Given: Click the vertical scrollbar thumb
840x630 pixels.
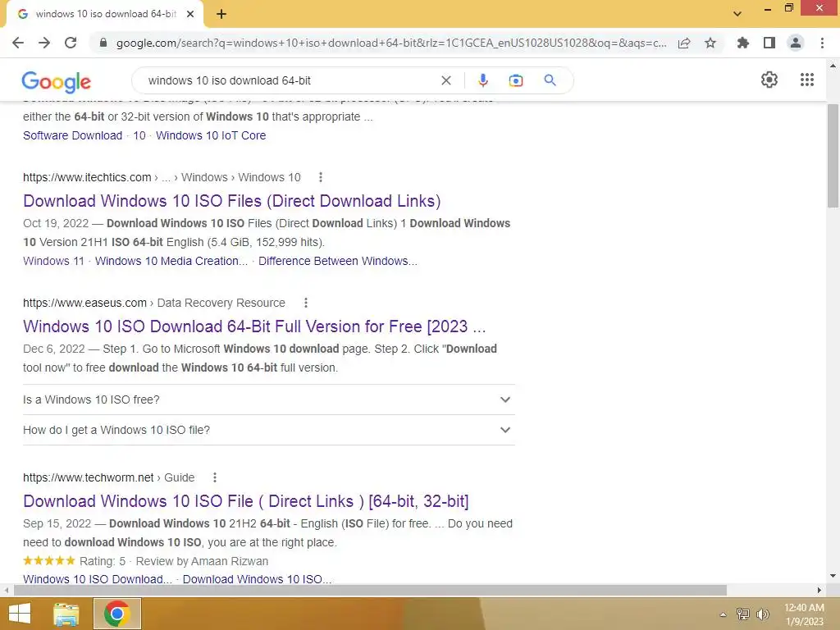Looking at the screenshot, I should [x=833, y=155].
